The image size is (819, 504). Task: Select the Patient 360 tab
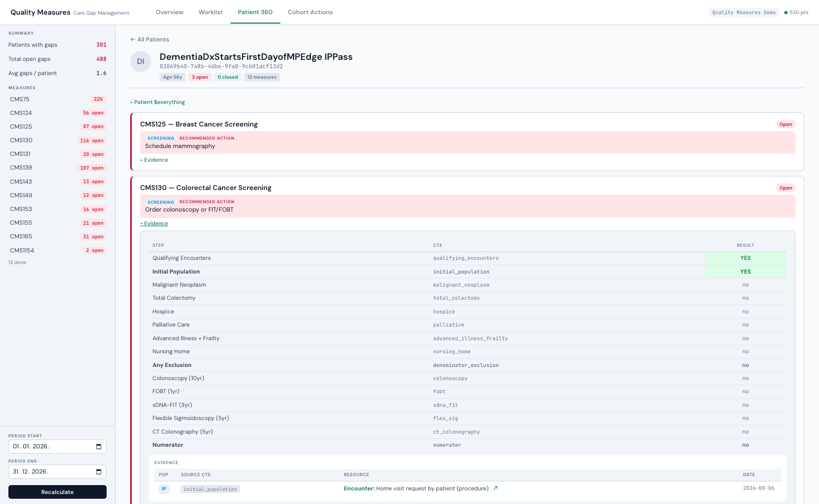point(255,12)
